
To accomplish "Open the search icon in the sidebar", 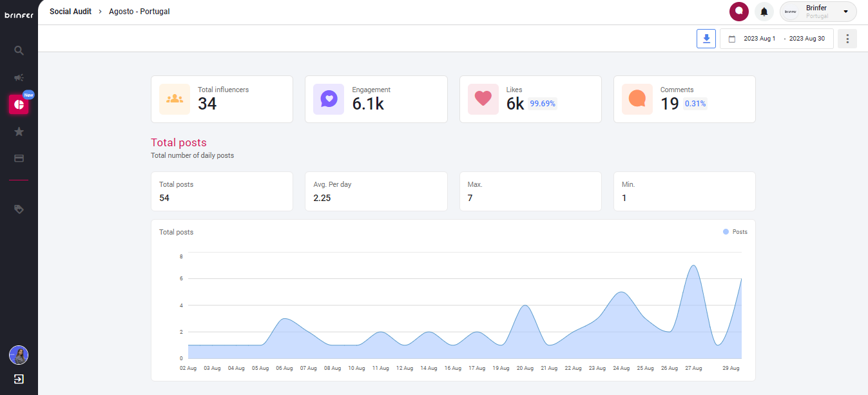I will 19,50.
